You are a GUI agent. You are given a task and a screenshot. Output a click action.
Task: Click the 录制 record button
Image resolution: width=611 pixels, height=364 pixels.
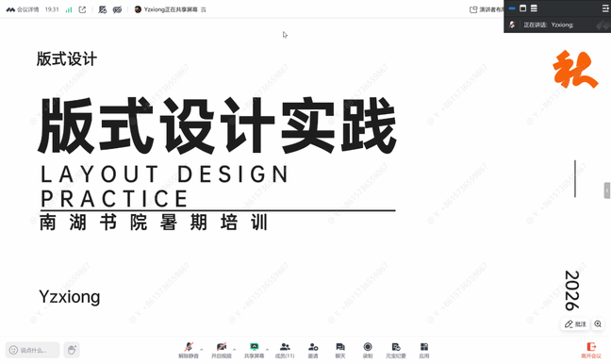click(368, 350)
